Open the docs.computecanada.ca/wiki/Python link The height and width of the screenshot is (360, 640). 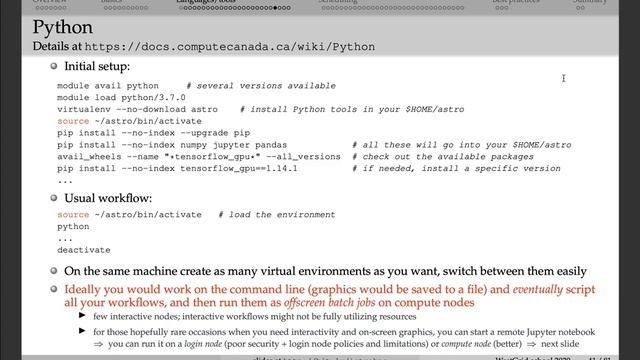point(229,47)
